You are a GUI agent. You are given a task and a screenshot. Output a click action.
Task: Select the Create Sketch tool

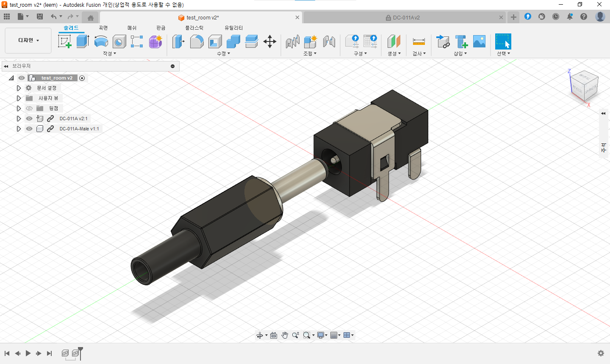click(x=64, y=41)
